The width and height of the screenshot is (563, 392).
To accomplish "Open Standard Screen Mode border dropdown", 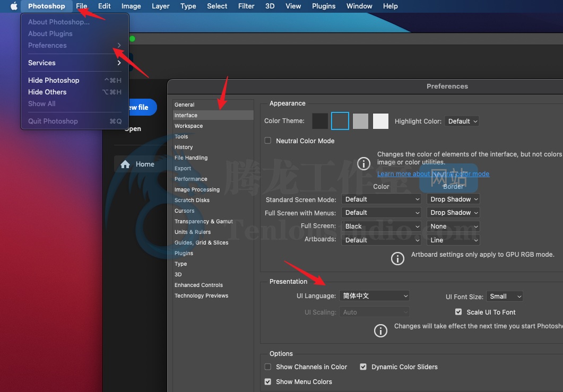I will [453, 199].
